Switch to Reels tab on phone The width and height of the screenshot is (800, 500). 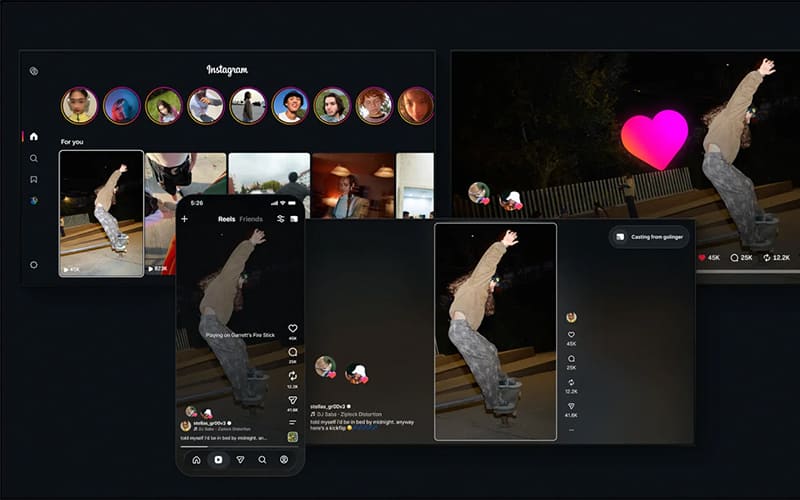tap(227, 219)
